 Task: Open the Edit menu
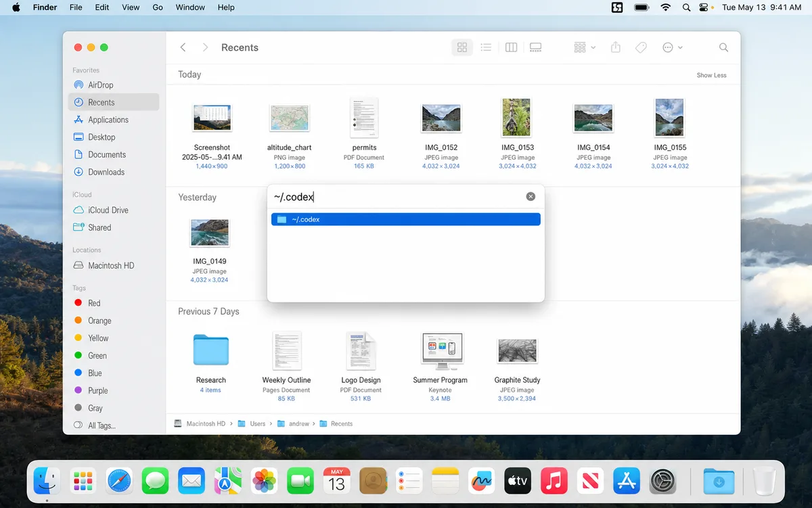click(101, 7)
